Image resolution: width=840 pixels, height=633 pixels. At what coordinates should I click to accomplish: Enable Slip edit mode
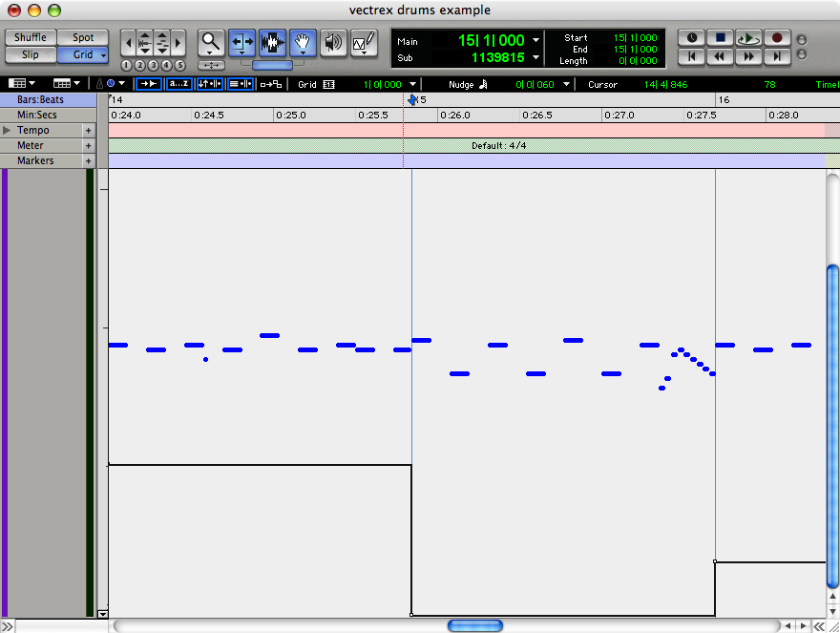tap(31, 54)
